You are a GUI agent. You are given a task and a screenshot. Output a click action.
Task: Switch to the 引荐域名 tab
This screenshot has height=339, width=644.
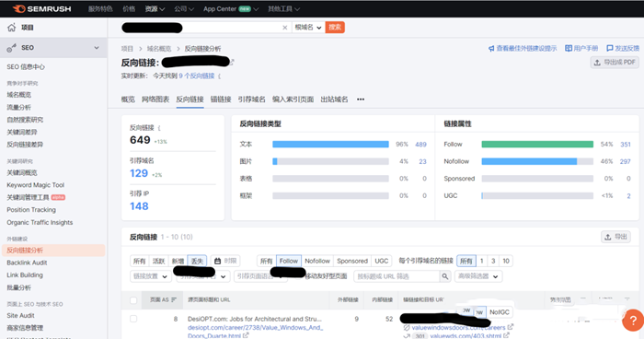point(251,99)
